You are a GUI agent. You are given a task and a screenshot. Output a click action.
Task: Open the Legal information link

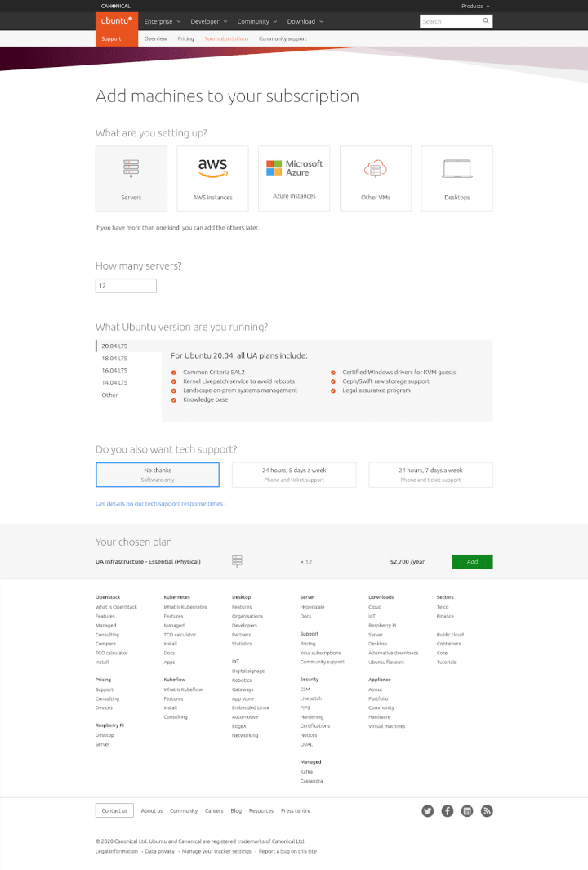(117, 851)
